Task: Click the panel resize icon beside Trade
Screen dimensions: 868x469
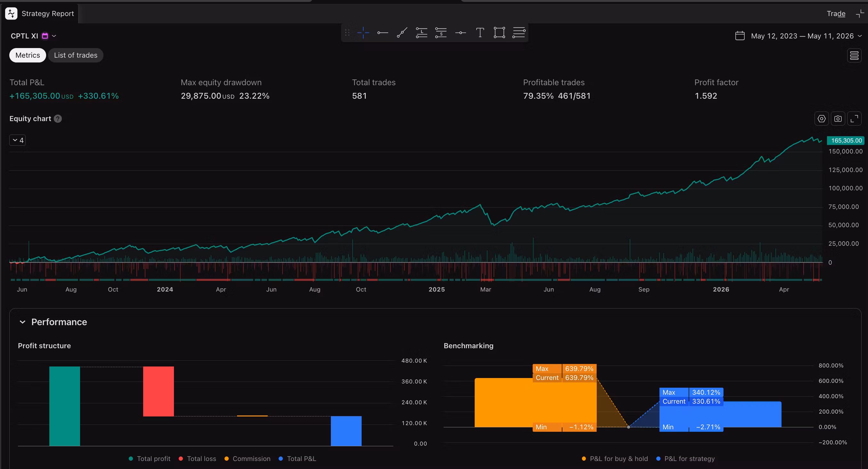Action: 860,13
